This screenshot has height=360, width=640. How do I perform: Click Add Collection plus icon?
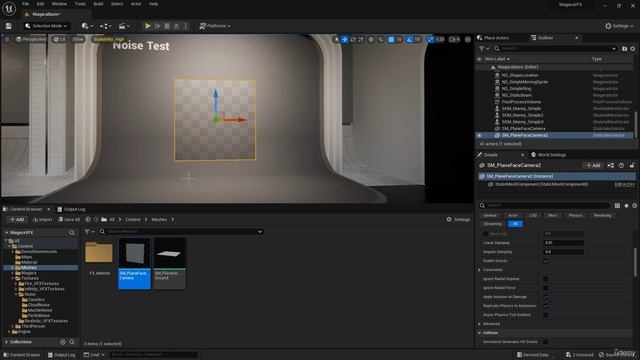(x=63, y=342)
